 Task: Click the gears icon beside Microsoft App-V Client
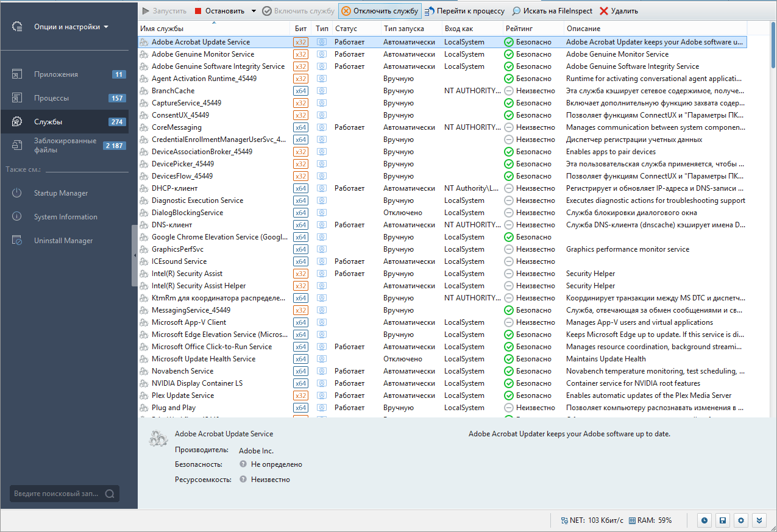click(144, 322)
